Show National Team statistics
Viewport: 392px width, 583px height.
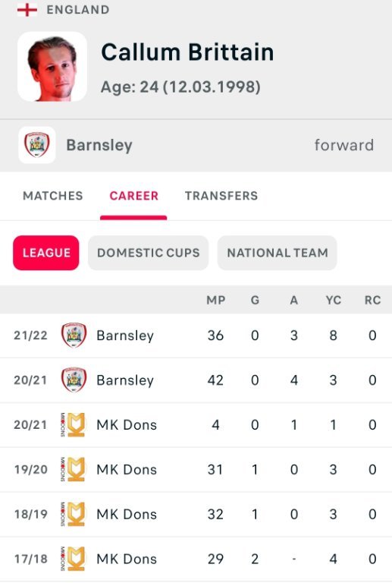point(278,253)
